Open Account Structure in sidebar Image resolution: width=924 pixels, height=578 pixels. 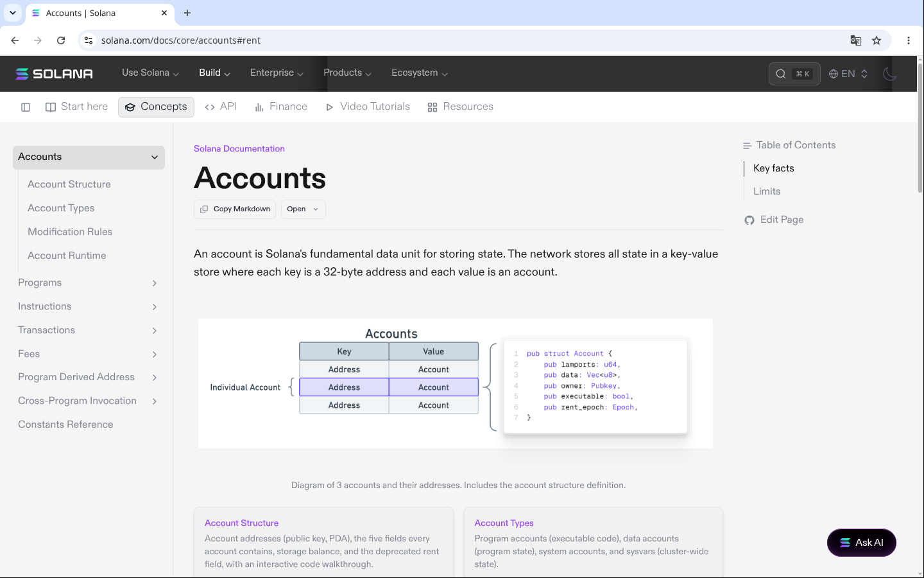(x=69, y=184)
